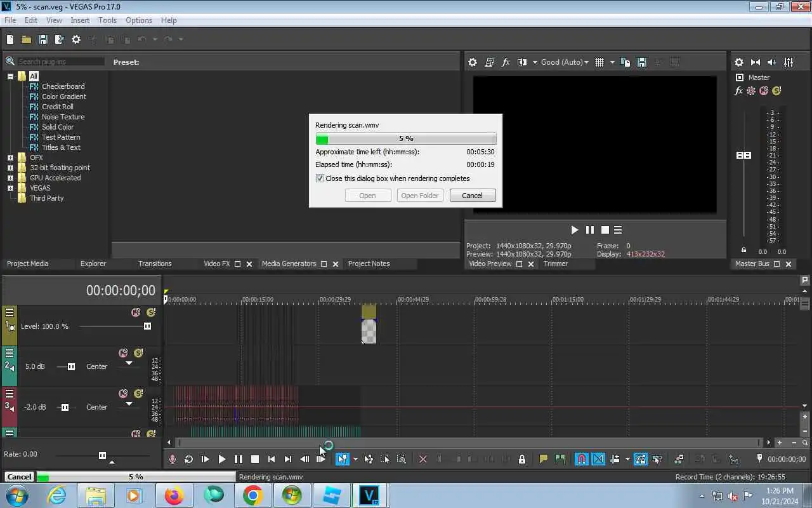Image resolution: width=812 pixels, height=508 pixels.
Task: Open Video Preview properties gear icon
Action: pos(473,62)
